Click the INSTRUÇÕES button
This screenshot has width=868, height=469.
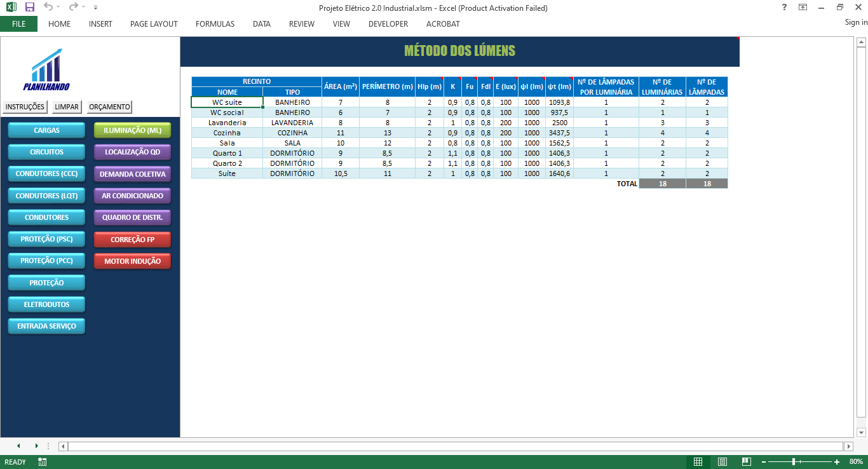click(x=25, y=107)
